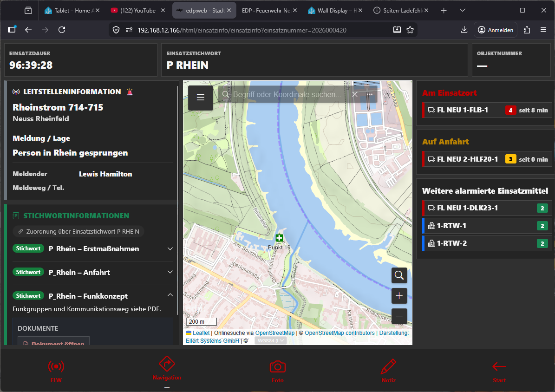Zoom in on the map with plus
555x392 pixels.
pos(399,296)
